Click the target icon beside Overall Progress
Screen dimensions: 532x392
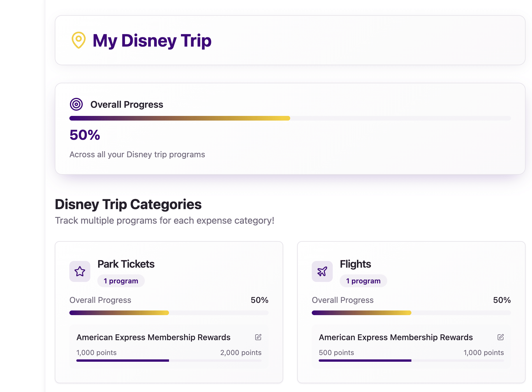[76, 104]
